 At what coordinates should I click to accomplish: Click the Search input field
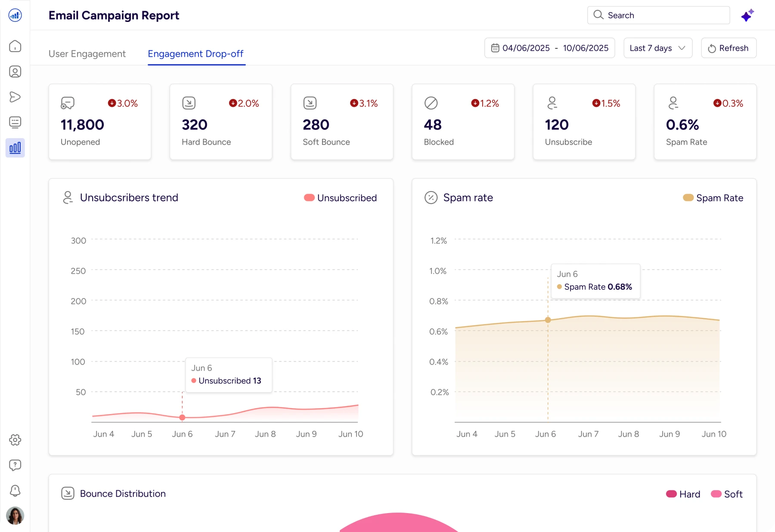pyautogui.click(x=659, y=15)
